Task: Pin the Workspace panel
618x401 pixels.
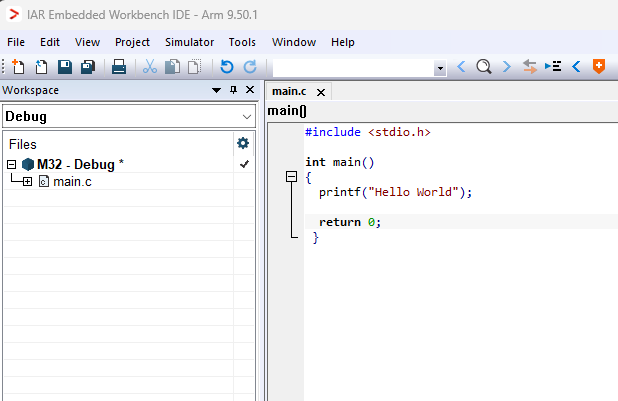Action: [x=233, y=90]
